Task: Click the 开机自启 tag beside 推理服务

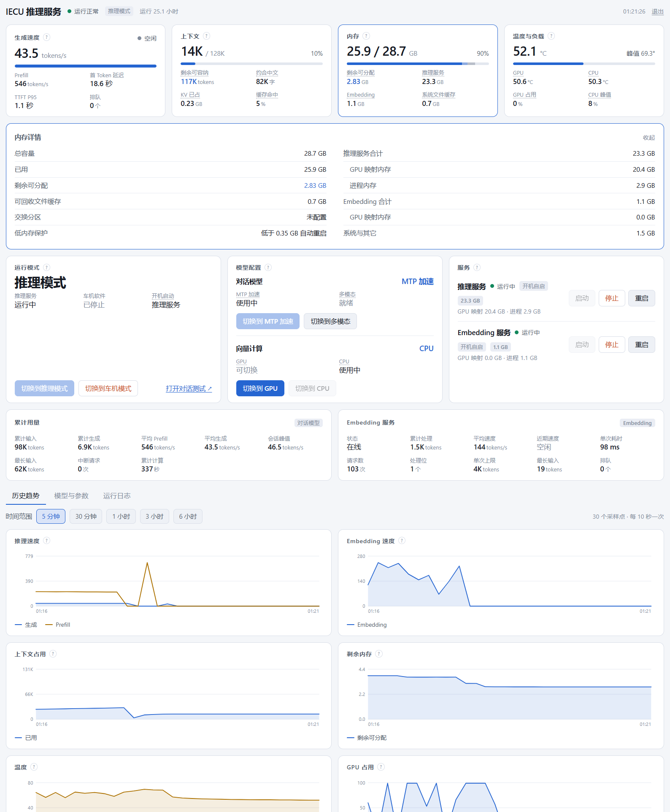Action: (533, 286)
